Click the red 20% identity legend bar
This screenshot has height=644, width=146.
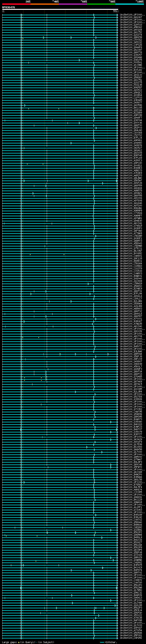pos(16,4)
